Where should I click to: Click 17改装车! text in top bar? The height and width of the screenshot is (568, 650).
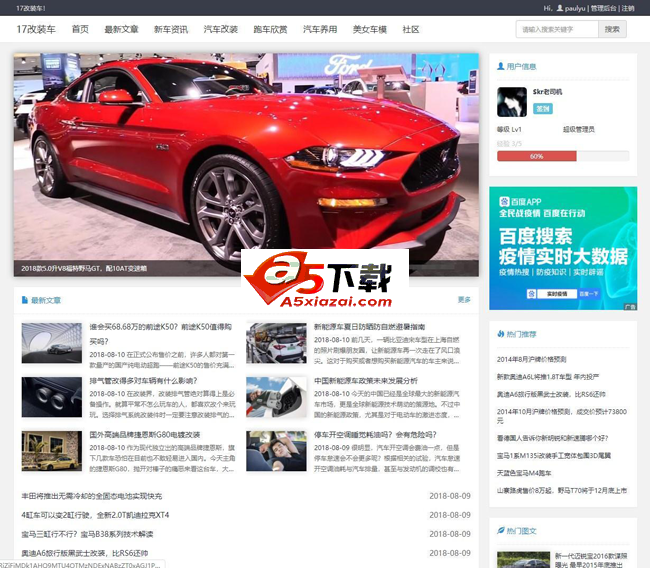(31, 8)
